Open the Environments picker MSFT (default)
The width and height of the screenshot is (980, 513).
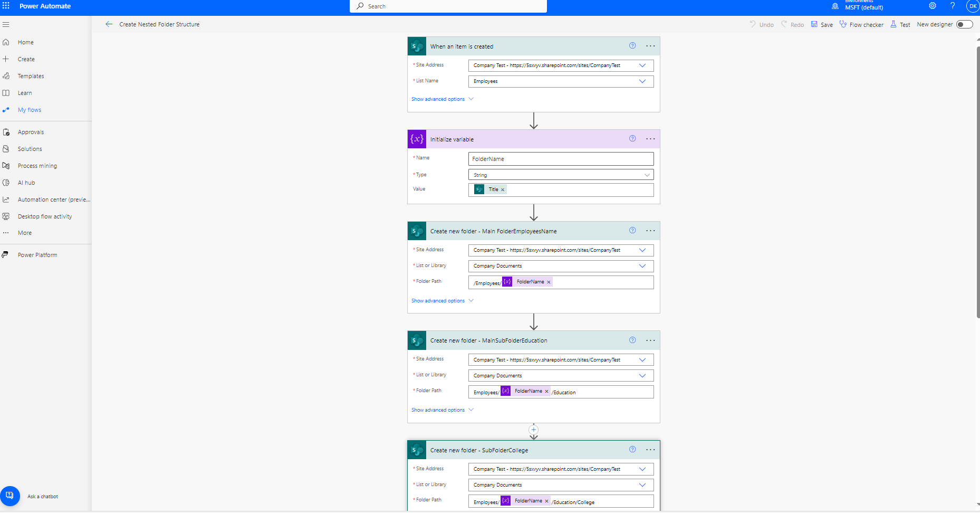858,6
